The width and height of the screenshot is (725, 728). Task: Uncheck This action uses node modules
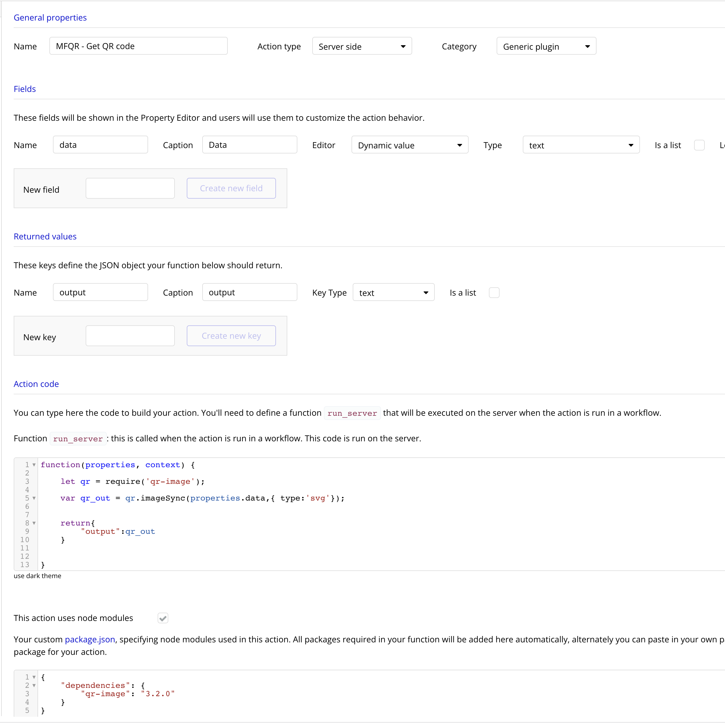(163, 618)
